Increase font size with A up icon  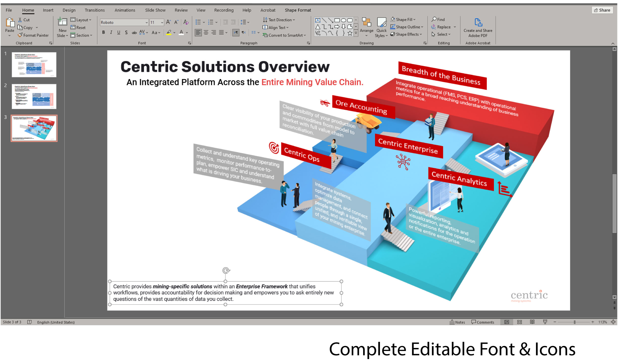click(169, 22)
